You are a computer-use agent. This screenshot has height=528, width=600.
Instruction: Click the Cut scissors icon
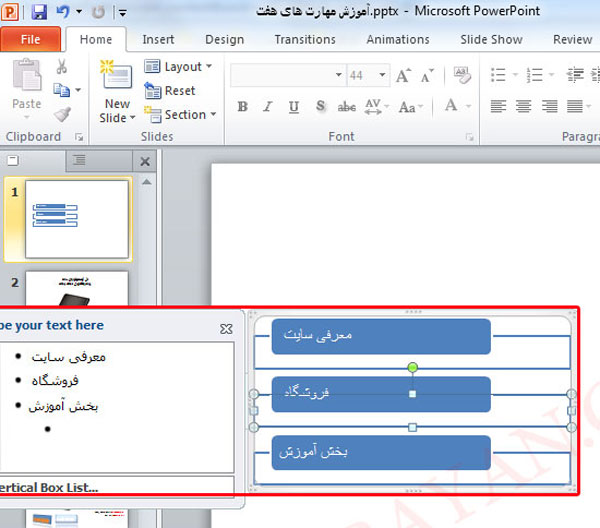62,67
